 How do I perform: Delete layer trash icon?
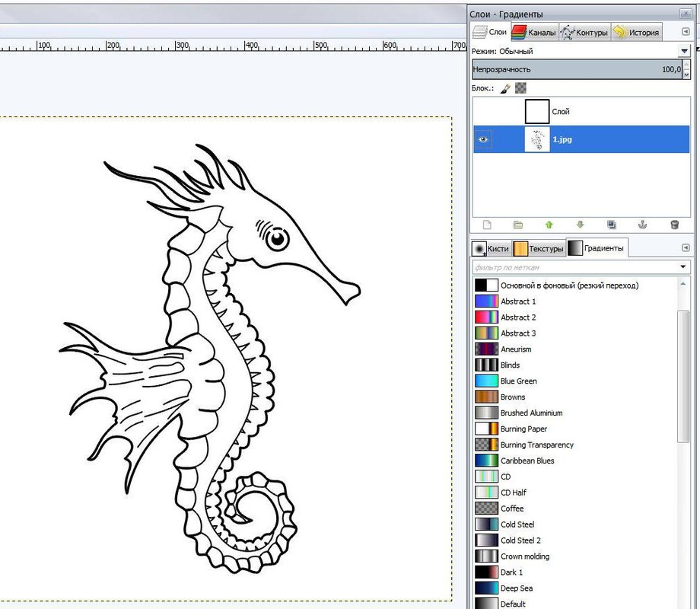click(x=675, y=225)
